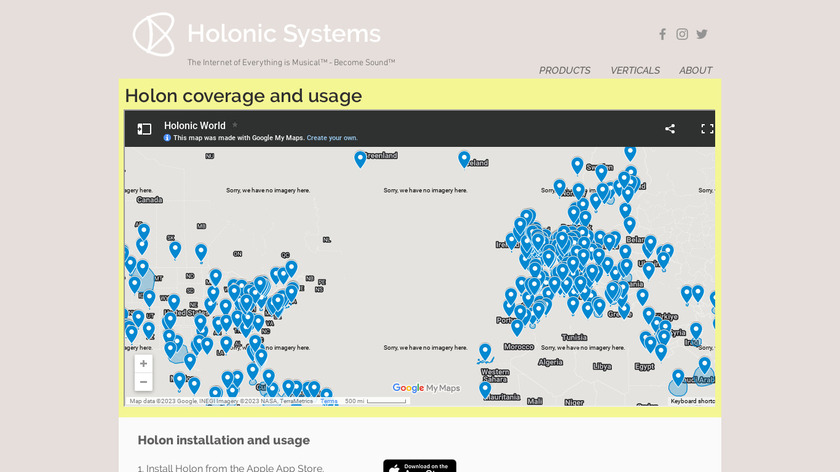Viewport: 840px width, 472px height.
Task: Click the Holonic Systems site title
Action: coord(284,34)
